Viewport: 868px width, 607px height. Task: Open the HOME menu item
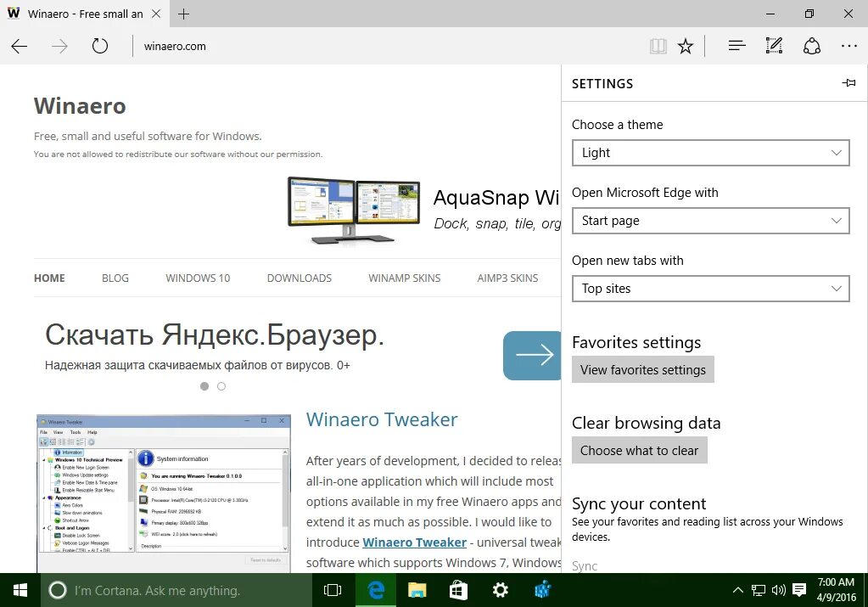click(49, 278)
